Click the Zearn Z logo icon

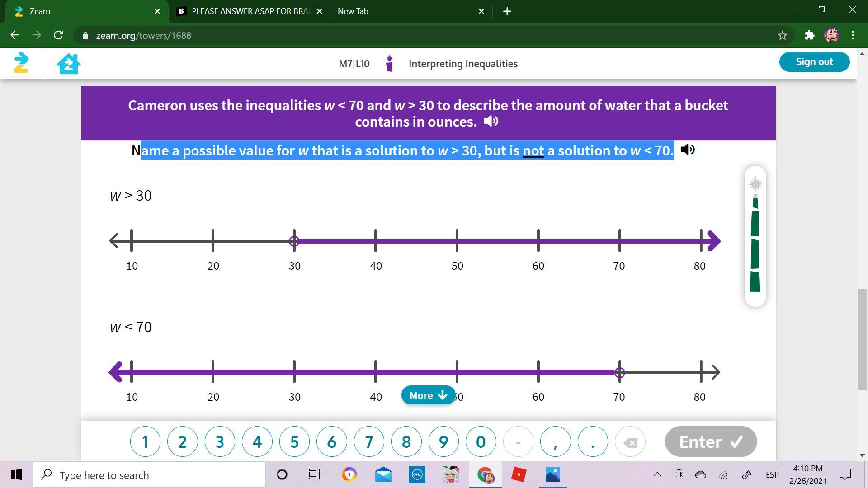coord(21,63)
